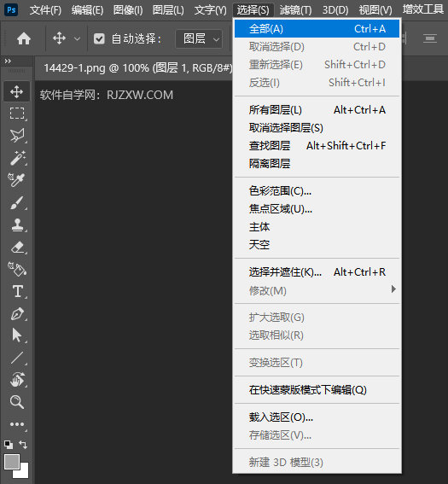Choose 取消选择图层(S)

317,128
